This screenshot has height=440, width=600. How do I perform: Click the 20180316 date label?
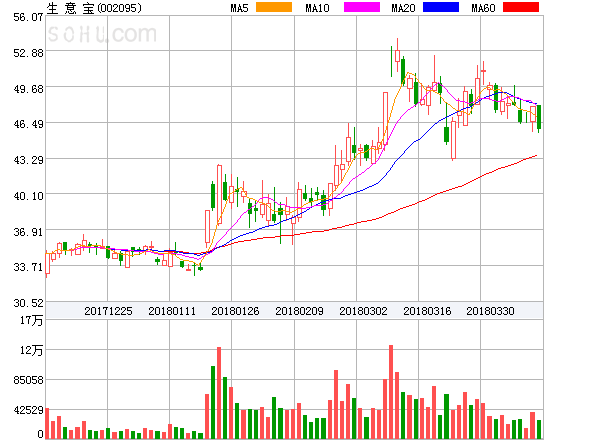[427, 311]
